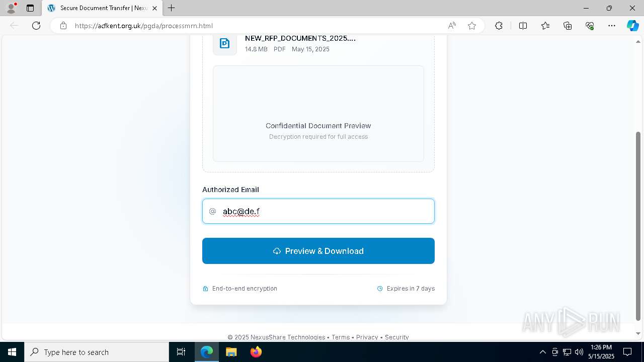Open Browser essentials icon

coord(590,26)
